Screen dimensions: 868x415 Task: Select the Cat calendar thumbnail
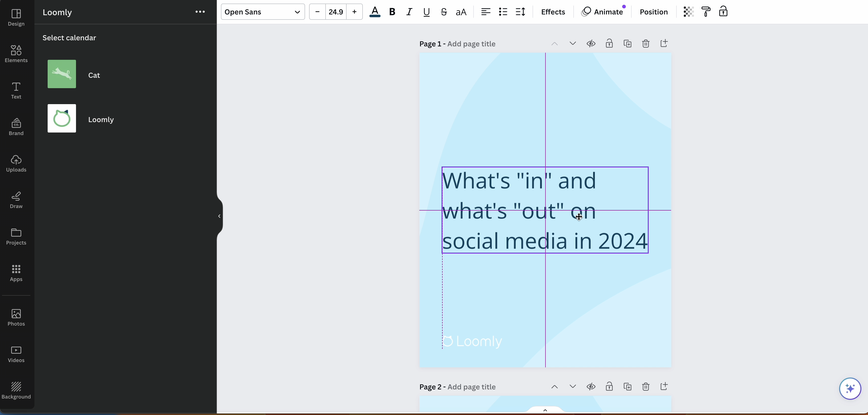(62, 74)
